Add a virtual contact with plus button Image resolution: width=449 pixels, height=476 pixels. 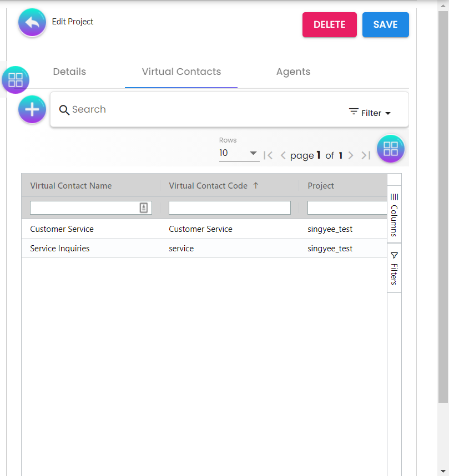pos(32,109)
